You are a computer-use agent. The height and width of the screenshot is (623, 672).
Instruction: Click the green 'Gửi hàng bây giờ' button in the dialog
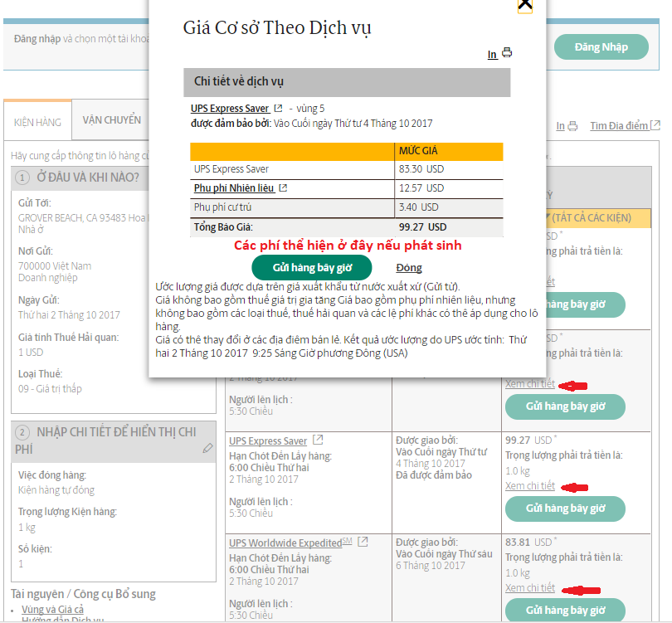(312, 268)
